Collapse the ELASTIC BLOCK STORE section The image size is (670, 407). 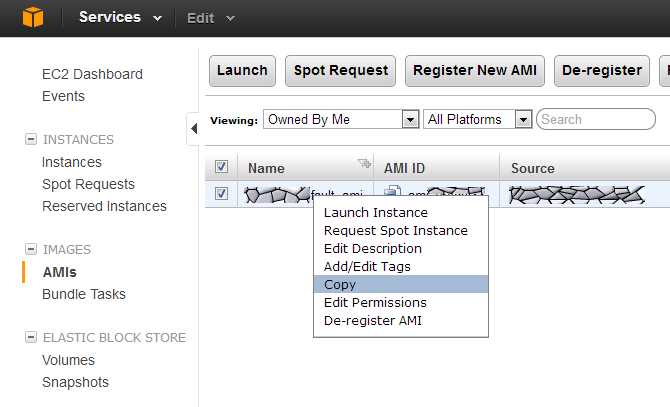click(x=31, y=337)
